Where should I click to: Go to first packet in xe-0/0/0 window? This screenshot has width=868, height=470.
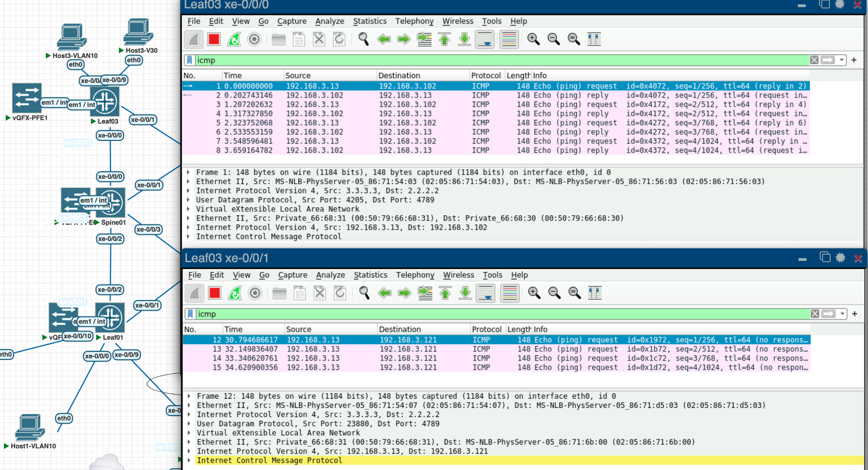[445, 39]
